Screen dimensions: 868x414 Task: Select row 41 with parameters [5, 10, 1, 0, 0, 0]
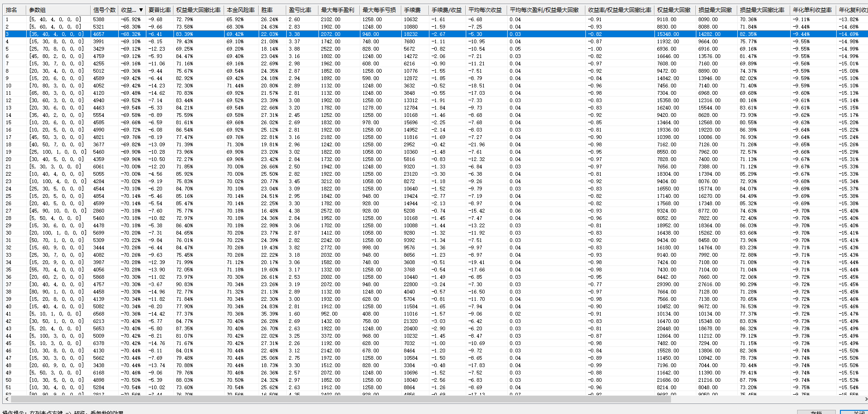point(55,314)
